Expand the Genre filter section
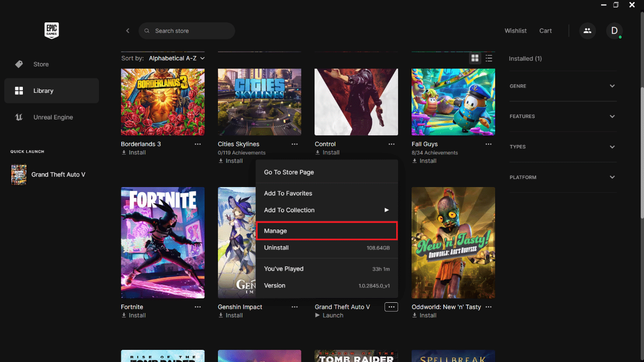 click(563, 86)
